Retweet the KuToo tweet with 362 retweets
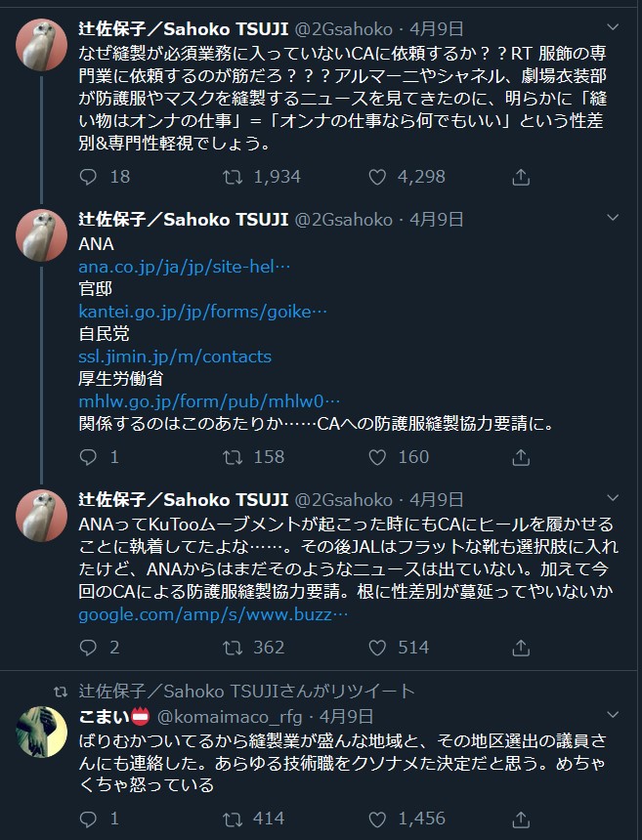The image size is (642, 840). 234,647
